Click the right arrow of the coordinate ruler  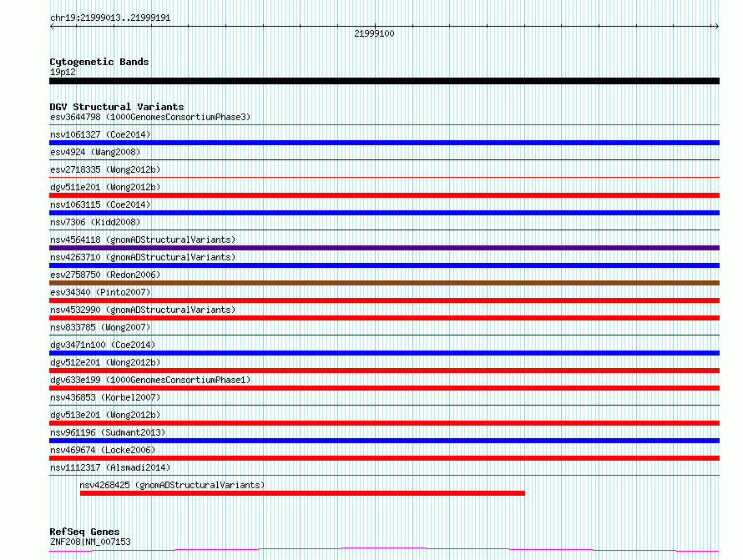click(x=716, y=27)
